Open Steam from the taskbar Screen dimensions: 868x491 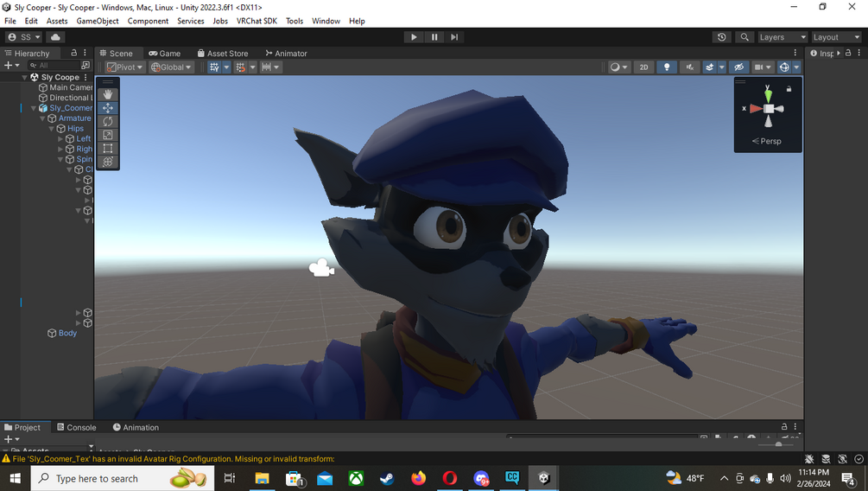pos(387,478)
